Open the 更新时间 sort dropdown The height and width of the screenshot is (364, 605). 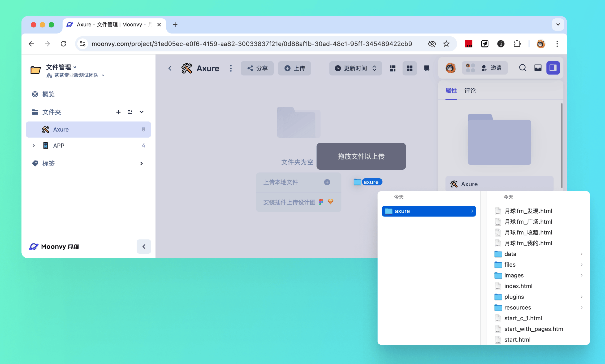point(355,68)
